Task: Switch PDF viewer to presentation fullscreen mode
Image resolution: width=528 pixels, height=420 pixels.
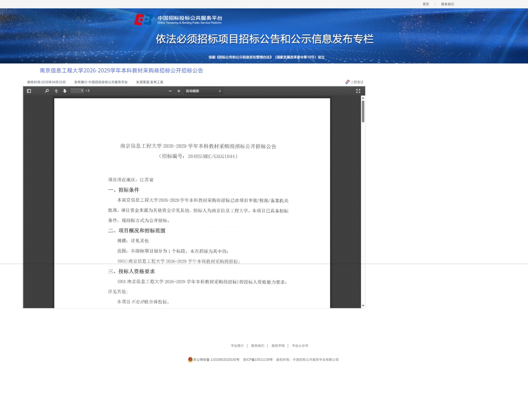Action: [358, 91]
